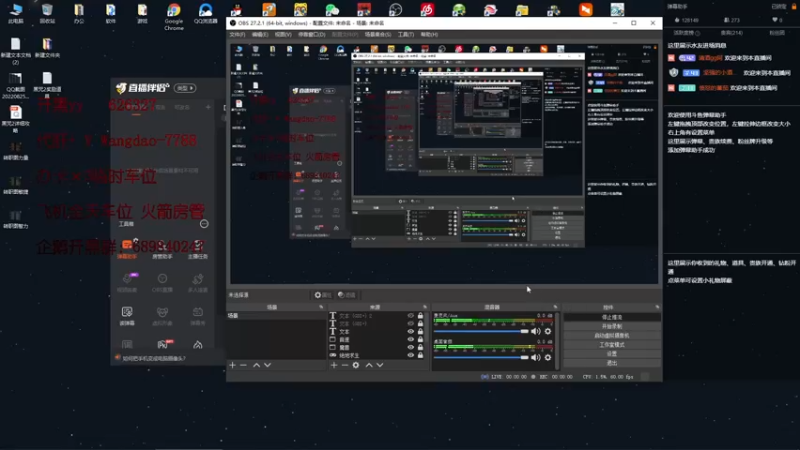The image size is (800, 450).
Task: Open QQ浏览器 desktop shortcut
Action: click(x=206, y=14)
